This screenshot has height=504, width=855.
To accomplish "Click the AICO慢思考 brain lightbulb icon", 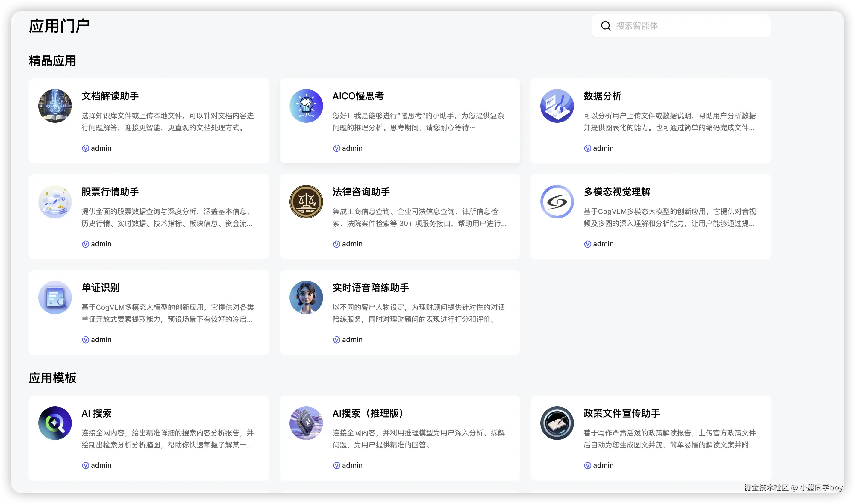I will (x=306, y=106).
